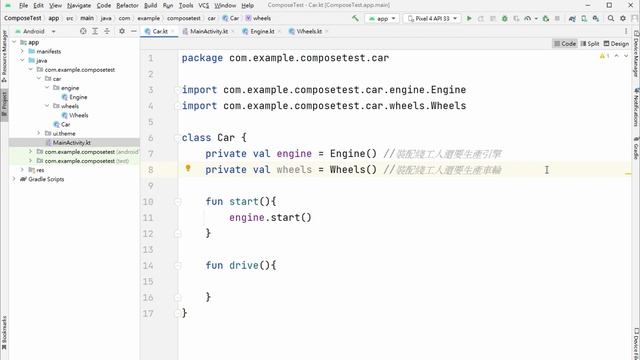Click the yellow lightbulb quick-fix icon
Screen dimensions: 640x360
point(188,168)
